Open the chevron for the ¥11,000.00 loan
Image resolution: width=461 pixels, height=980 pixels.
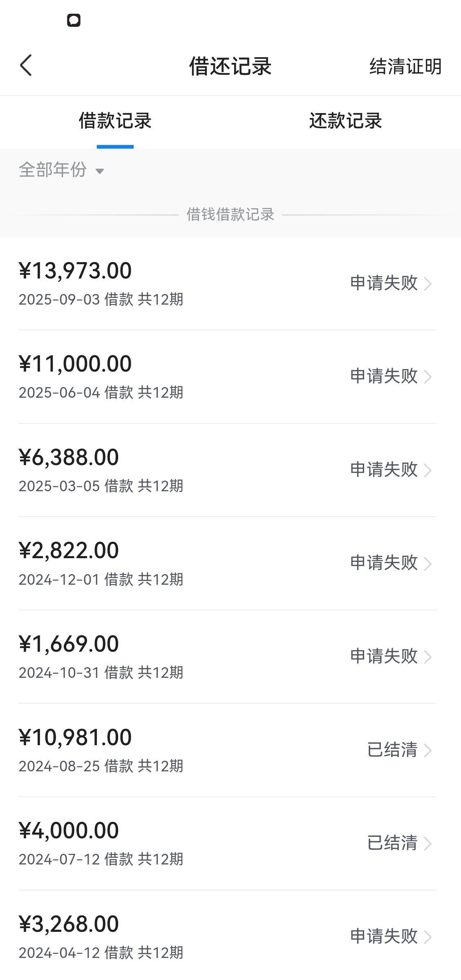[427, 376]
